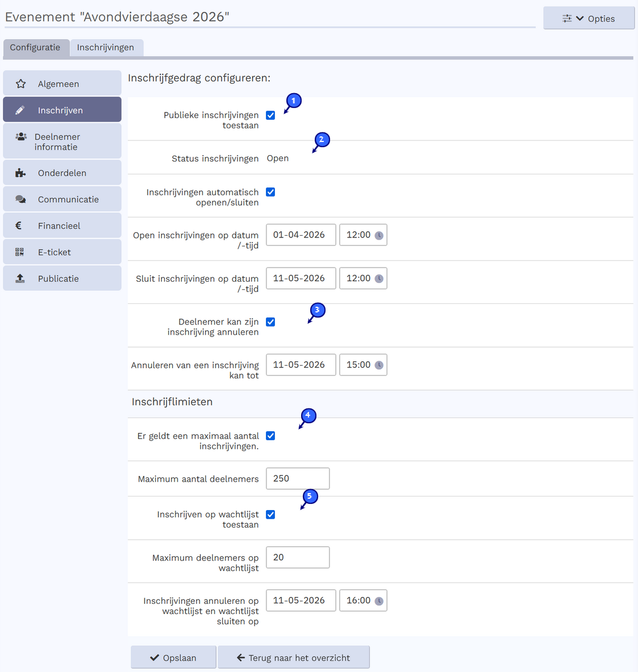The width and height of the screenshot is (638, 672).
Task: Select the Configuratie tab
Action: click(x=35, y=48)
